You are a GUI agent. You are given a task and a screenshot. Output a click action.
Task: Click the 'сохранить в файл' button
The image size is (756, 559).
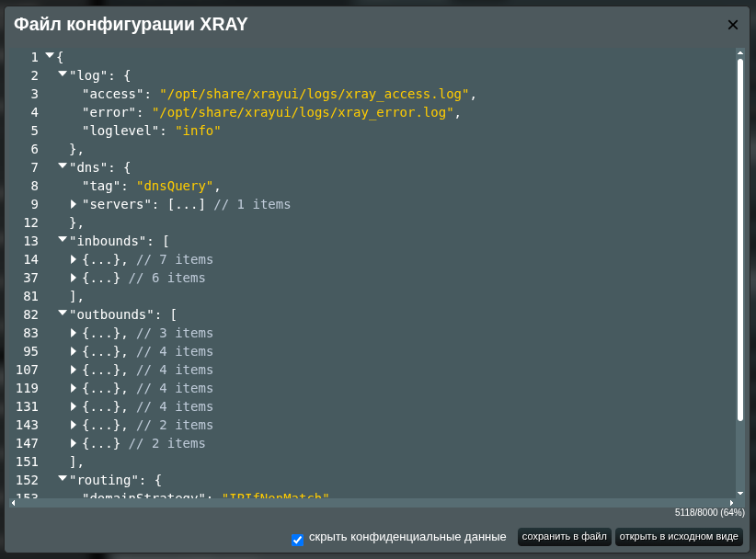[x=564, y=537]
